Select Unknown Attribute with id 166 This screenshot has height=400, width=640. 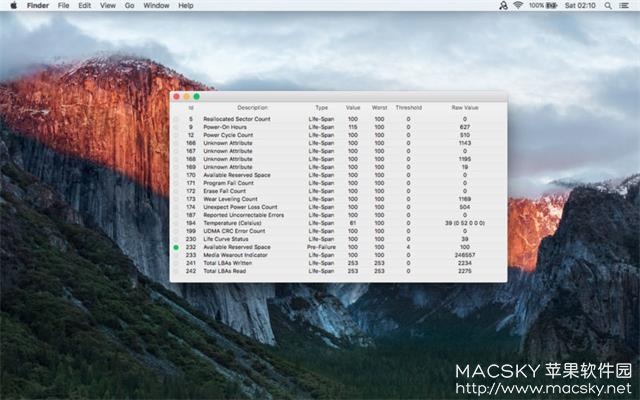[338, 143]
